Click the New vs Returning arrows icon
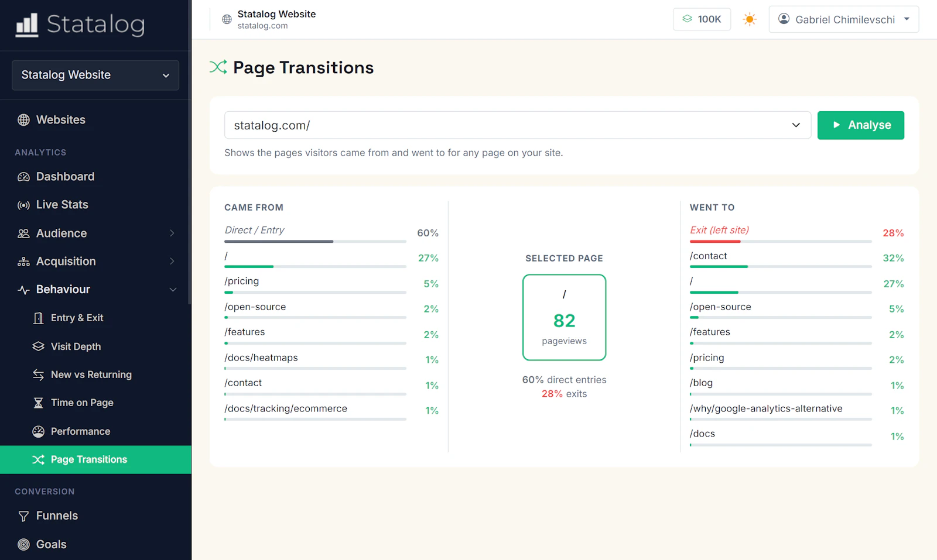This screenshot has width=937, height=560. tap(38, 375)
